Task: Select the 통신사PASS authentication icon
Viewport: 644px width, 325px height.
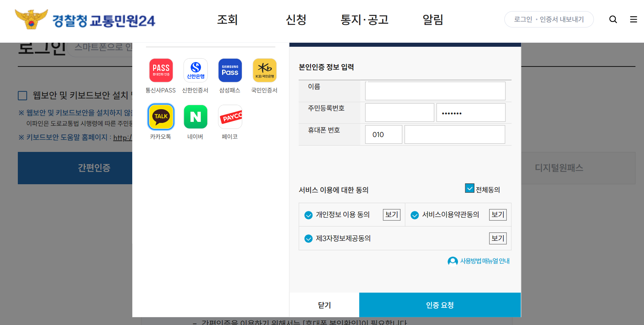Action: pyautogui.click(x=161, y=70)
